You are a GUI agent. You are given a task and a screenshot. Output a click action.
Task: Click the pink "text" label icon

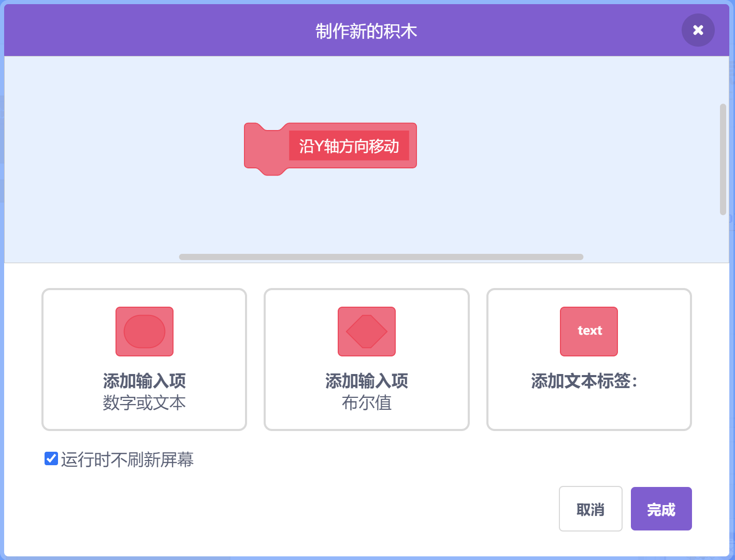(x=589, y=332)
